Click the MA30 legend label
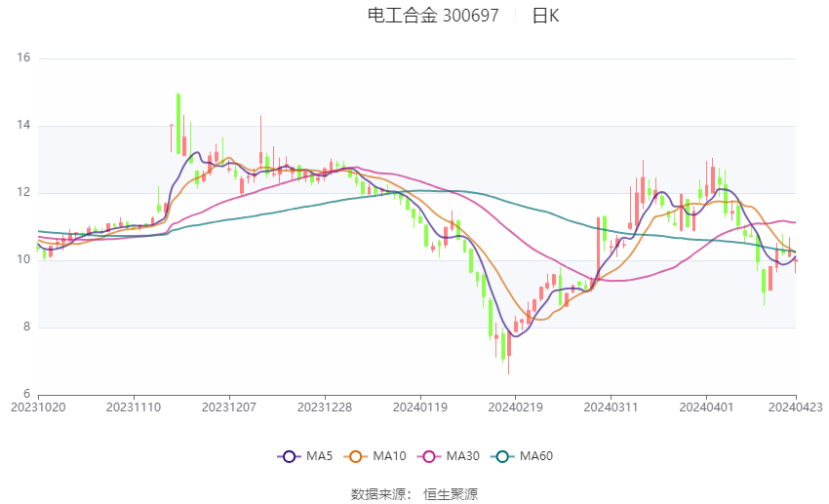The height and width of the screenshot is (504, 829). click(x=462, y=456)
